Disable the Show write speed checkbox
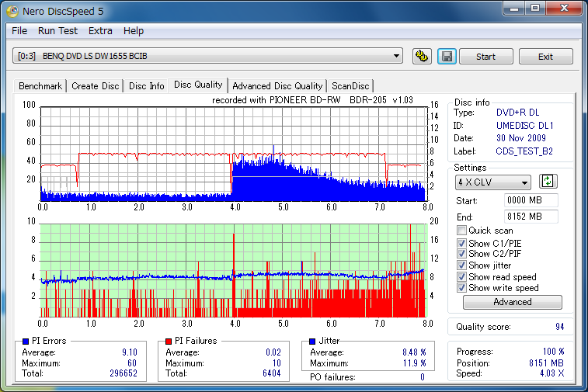This screenshot has width=588, height=392. (x=462, y=288)
